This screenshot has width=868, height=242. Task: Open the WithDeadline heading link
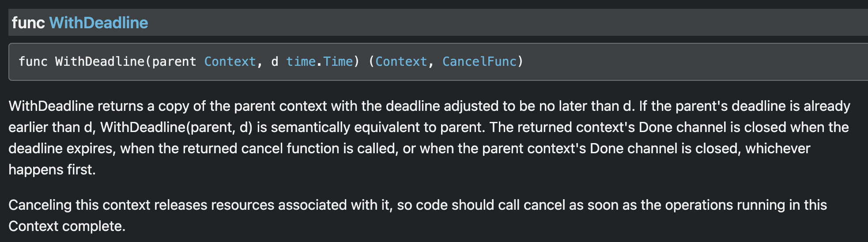pos(98,23)
